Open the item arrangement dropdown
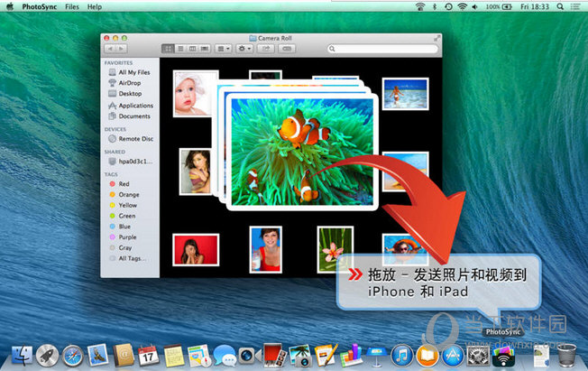This screenshot has height=371, width=588. (x=223, y=49)
